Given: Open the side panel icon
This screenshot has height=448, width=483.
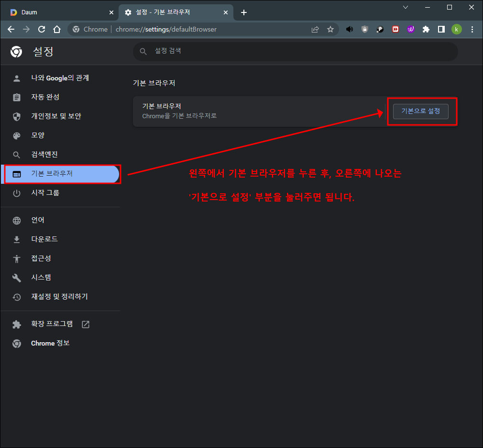Looking at the screenshot, I should [441, 29].
